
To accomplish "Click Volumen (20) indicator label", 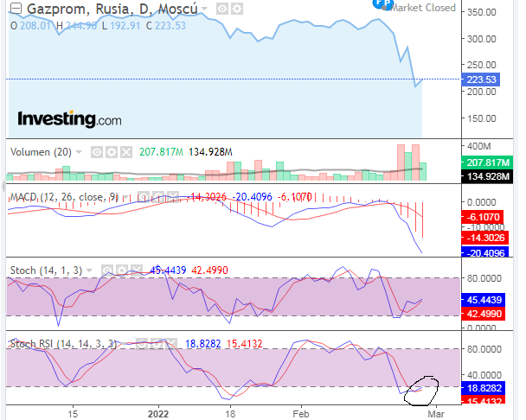I will (x=41, y=152).
